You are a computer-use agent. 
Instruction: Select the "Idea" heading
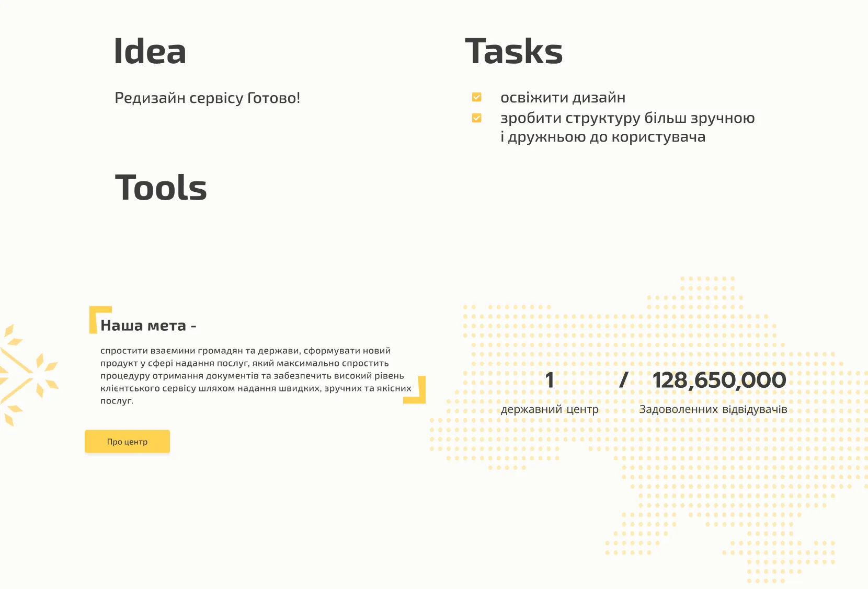(150, 51)
